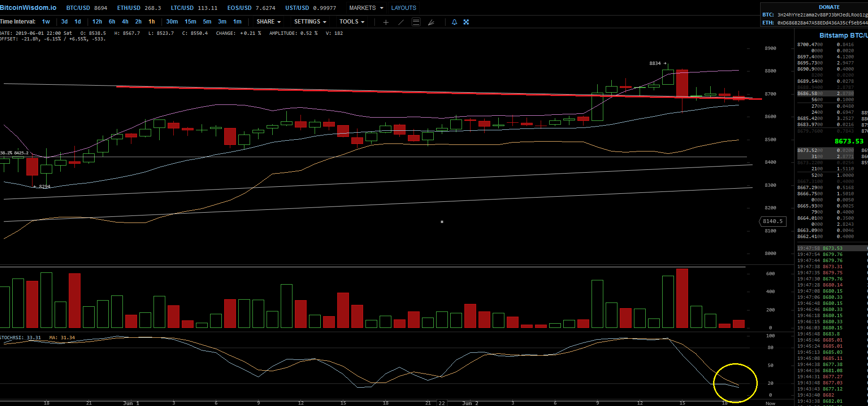The width and height of the screenshot is (868, 406).
Task: Switch time interval to 6h
Action: (112, 22)
